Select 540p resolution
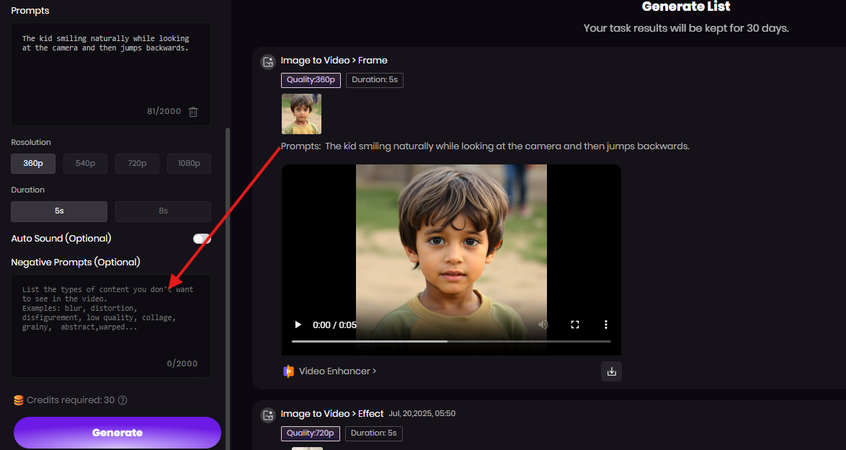 (x=85, y=163)
